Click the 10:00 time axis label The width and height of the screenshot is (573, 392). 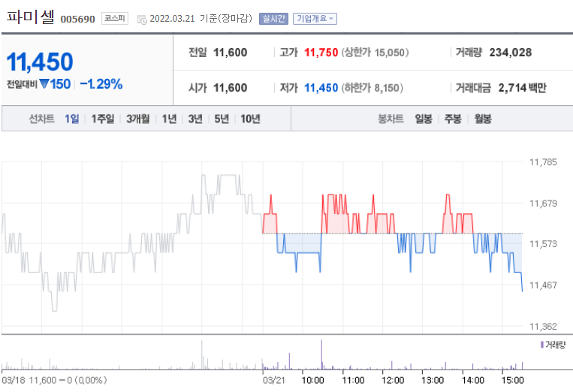(x=313, y=380)
